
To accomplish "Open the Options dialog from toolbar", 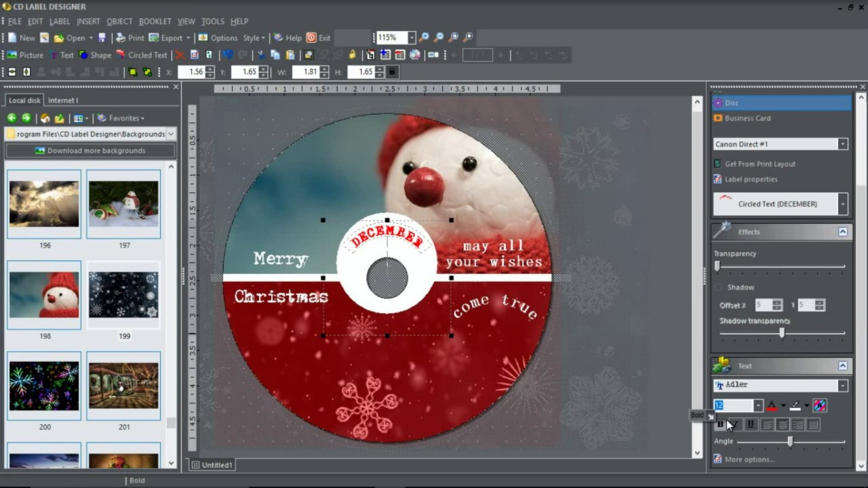I will point(218,38).
